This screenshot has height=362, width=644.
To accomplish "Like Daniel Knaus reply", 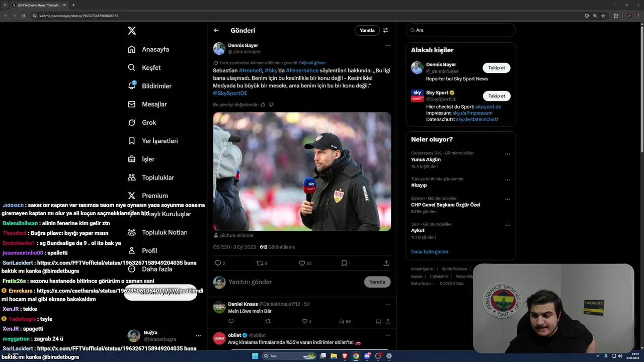I will coord(304,321).
